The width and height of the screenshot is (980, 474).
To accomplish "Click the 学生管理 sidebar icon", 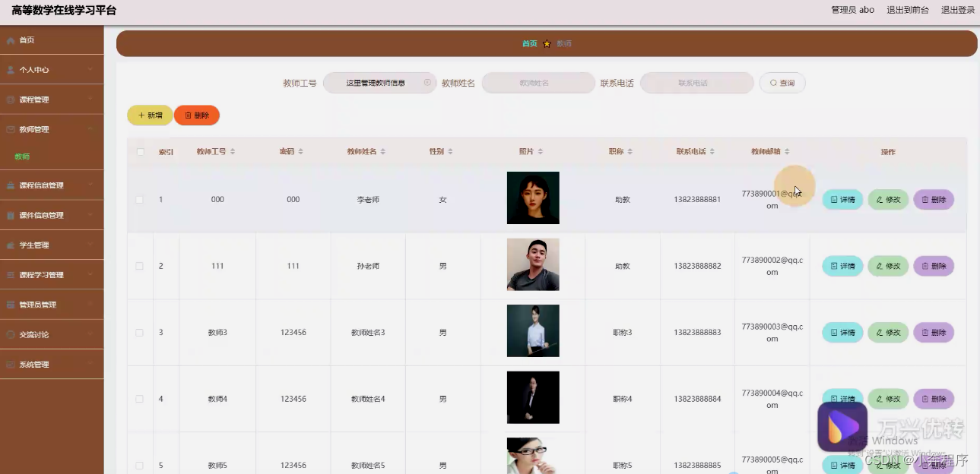I will tap(11, 245).
